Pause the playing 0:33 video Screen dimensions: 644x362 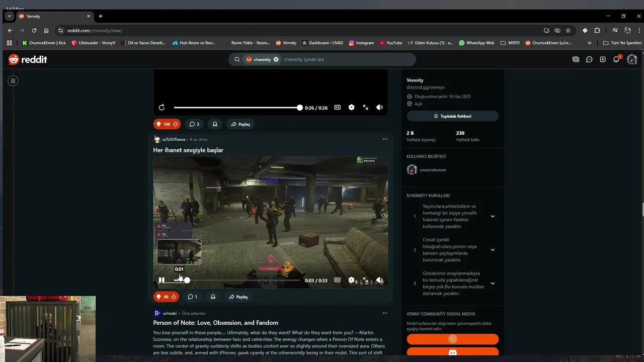point(162,280)
